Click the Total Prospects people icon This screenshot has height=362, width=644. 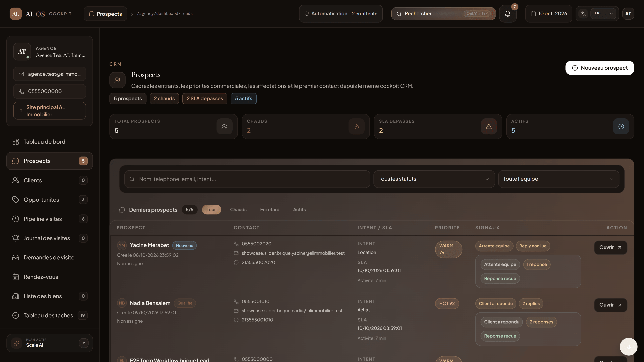point(224,127)
